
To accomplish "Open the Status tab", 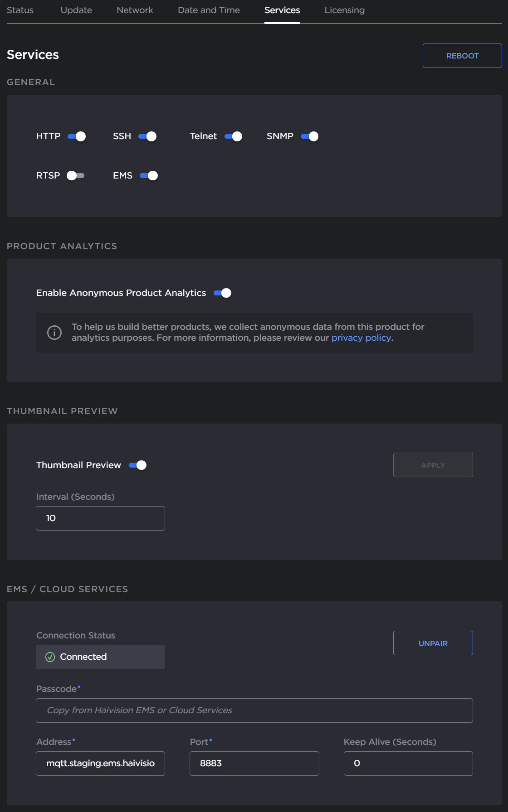I will (x=20, y=10).
